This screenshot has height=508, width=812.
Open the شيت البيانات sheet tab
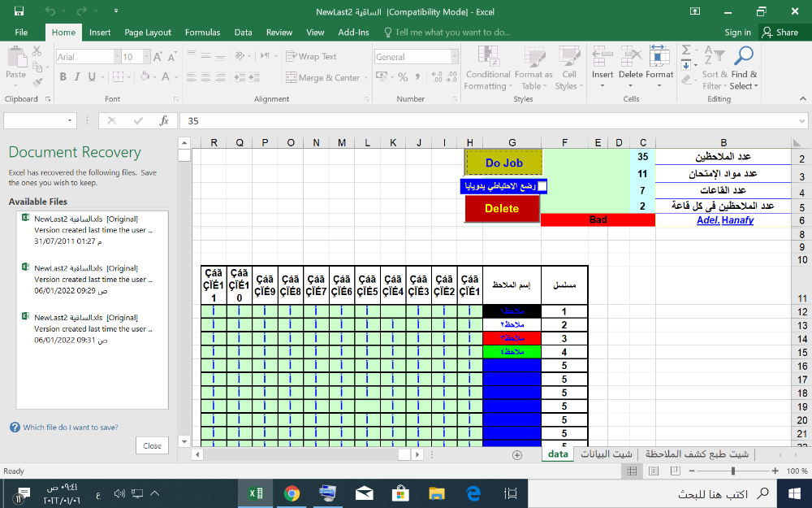[607, 454]
